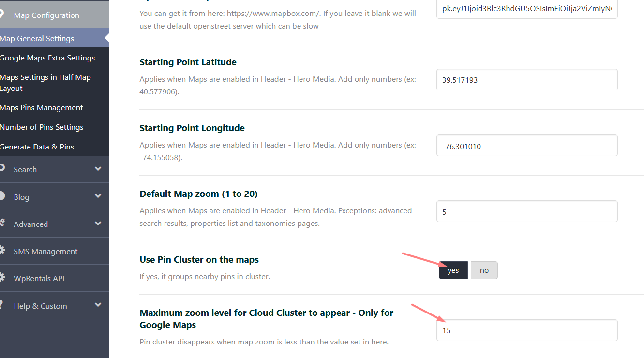This screenshot has height=358, width=644.
Task: Expand the Advanced menu chevron
Action: coord(98,224)
